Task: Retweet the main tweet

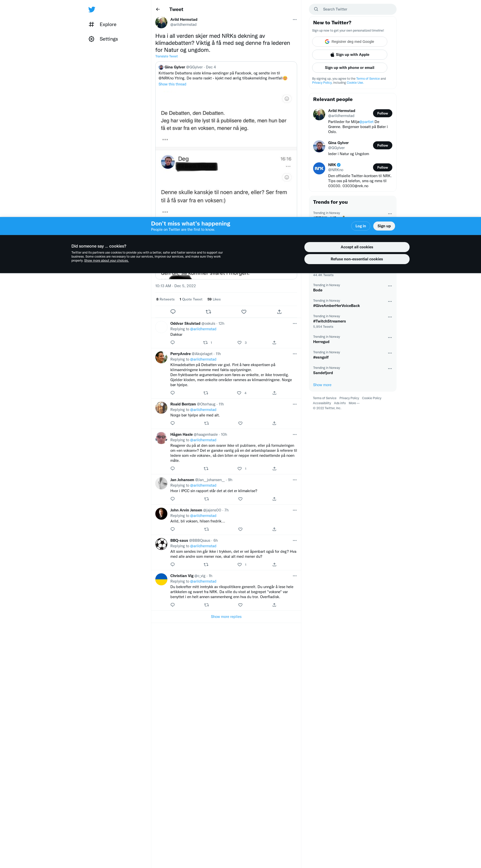Action: pyautogui.click(x=208, y=312)
